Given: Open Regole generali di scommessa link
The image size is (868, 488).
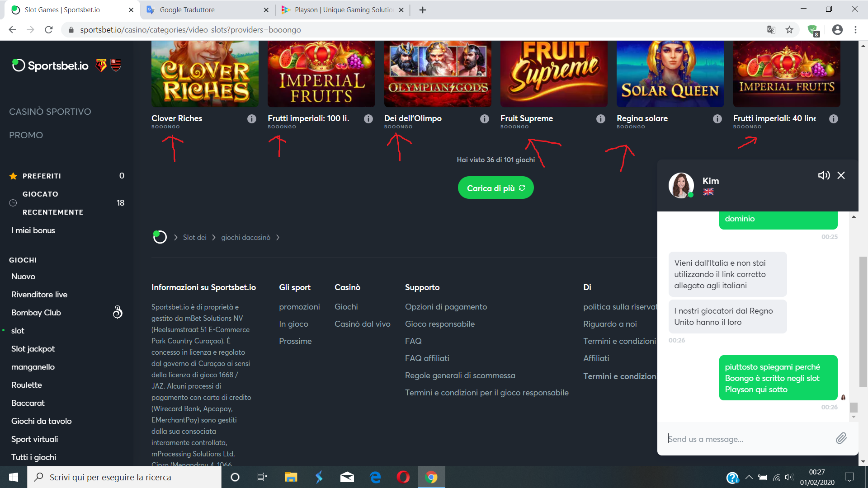Looking at the screenshot, I should pyautogui.click(x=460, y=375).
